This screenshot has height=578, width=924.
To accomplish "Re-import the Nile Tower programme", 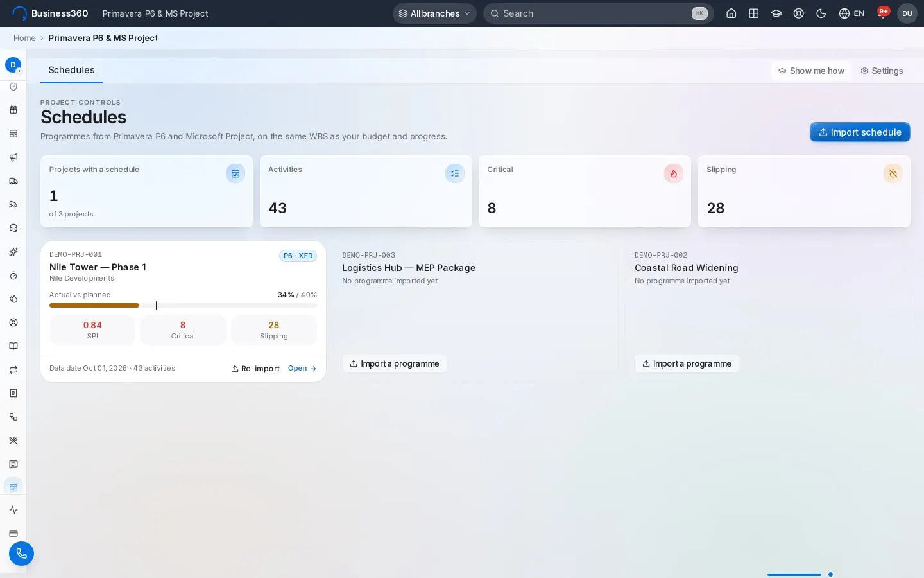I will coord(255,369).
